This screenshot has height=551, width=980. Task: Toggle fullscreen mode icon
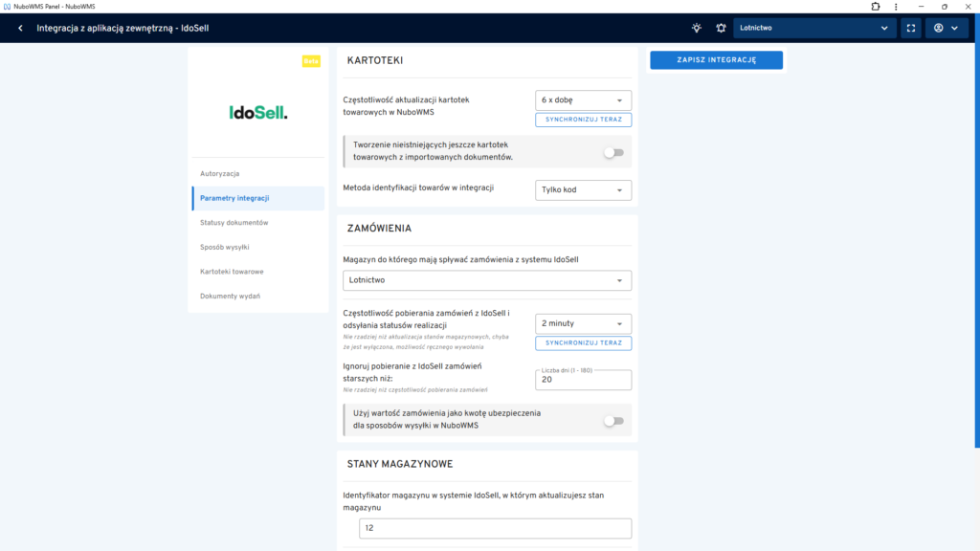911,28
